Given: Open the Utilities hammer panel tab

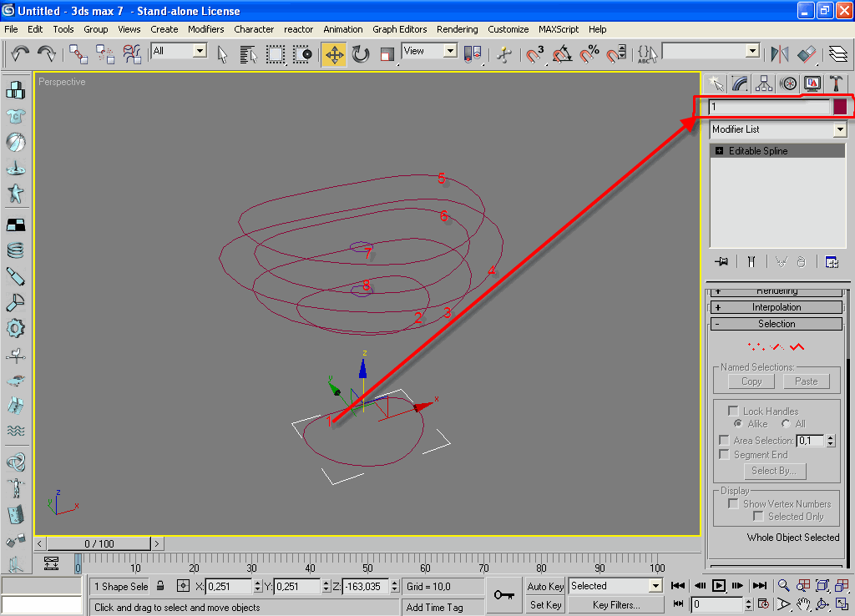Looking at the screenshot, I should point(835,83).
